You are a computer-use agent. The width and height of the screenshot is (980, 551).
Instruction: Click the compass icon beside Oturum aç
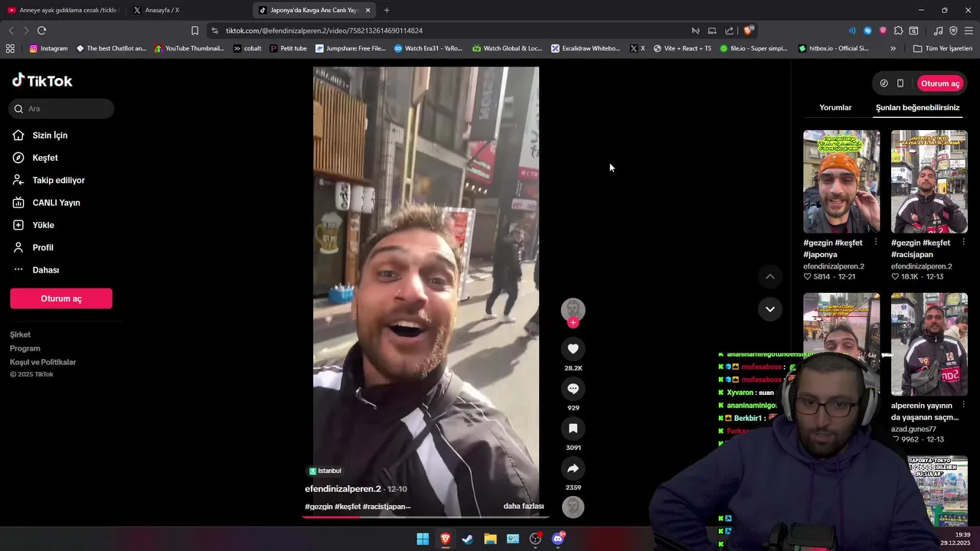click(884, 83)
